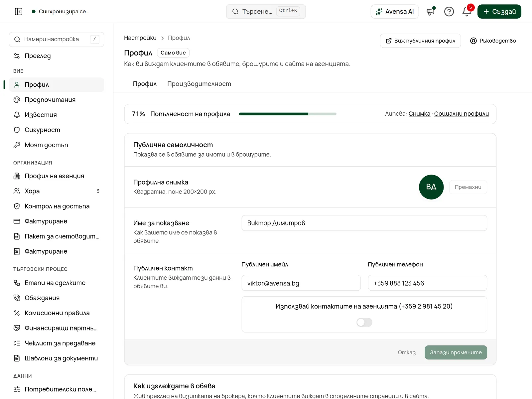Open Преглед in the sidebar
Image resolution: width=532 pixels, height=399 pixels.
(x=57, y=56)
